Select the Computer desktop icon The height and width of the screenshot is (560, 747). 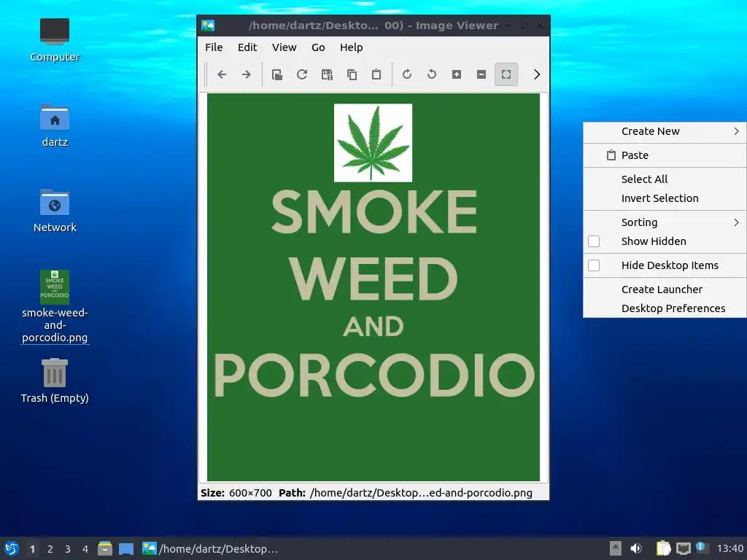55,40
